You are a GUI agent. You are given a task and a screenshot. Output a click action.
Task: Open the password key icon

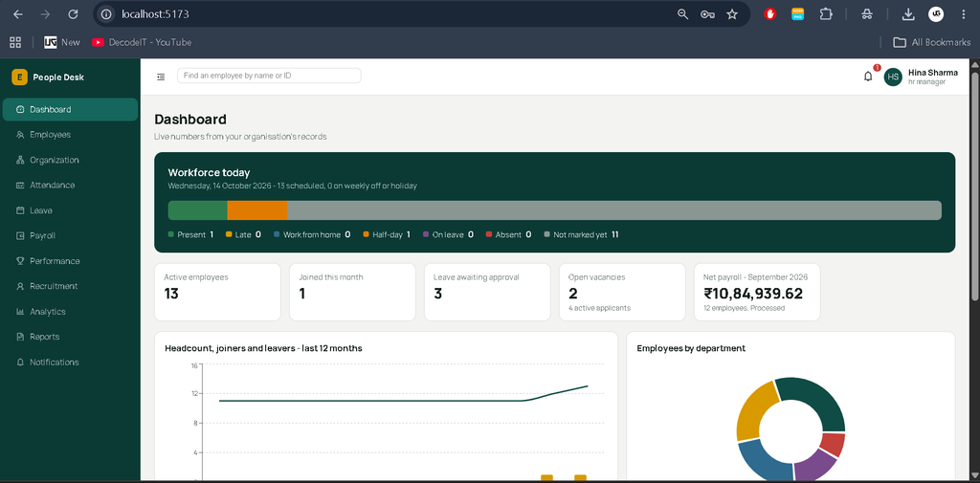click(x=707, y=14)
